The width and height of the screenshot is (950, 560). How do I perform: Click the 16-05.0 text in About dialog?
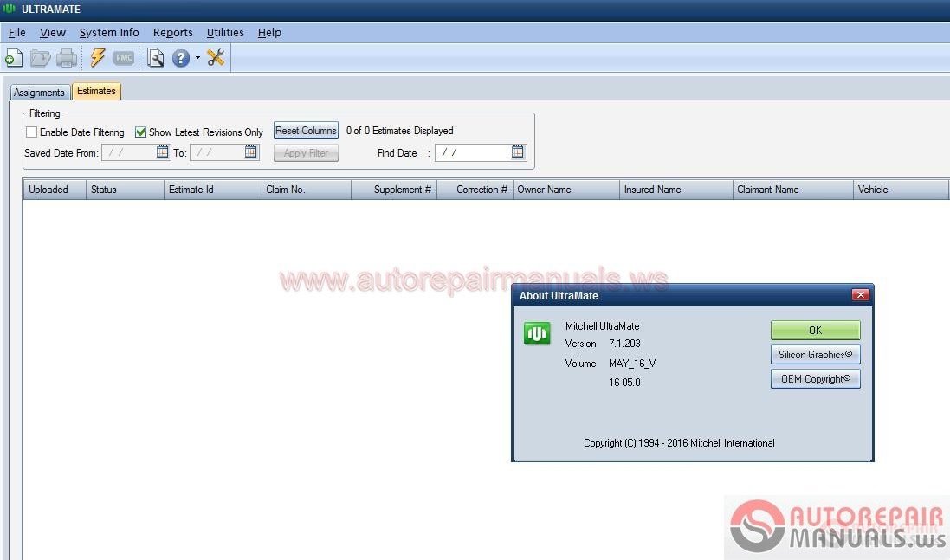[x=624, y=382]
